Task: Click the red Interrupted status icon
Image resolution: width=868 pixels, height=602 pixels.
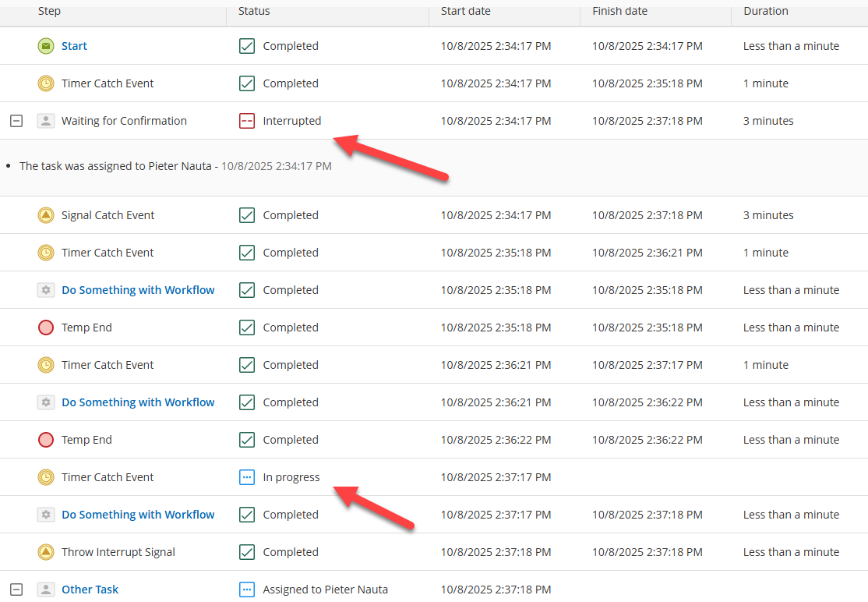Action: pyautogui.click(x=247, y=121)
